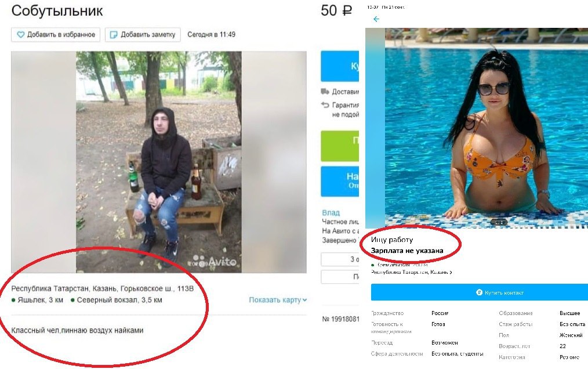Tap the back arrow on mobile listing
Viewport: 588px width, 369px height.
(x=376, y=19)
